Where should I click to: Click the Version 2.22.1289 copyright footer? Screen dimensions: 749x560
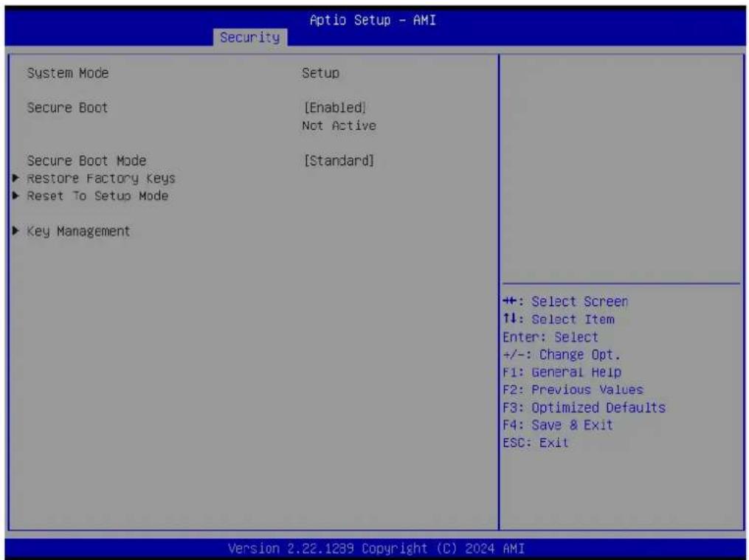(x=376, y=548)
